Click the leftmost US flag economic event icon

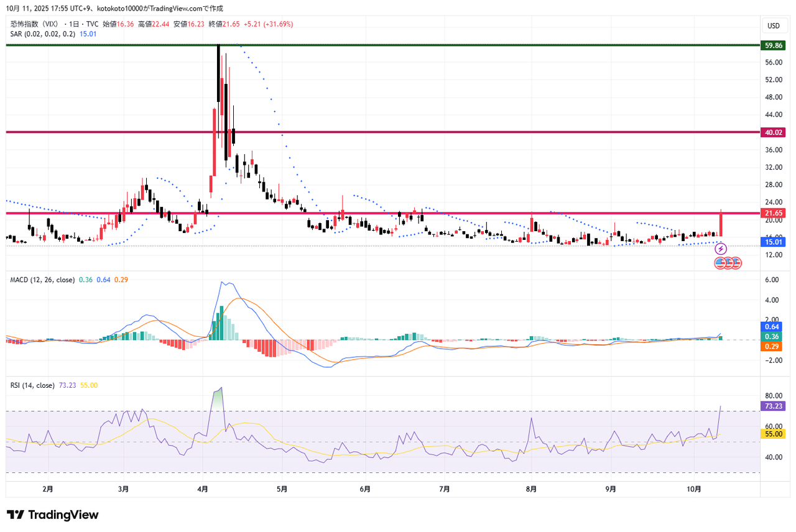(x=720, y=263)
